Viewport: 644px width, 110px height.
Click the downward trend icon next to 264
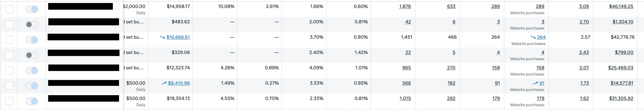[x=533, y=37]
